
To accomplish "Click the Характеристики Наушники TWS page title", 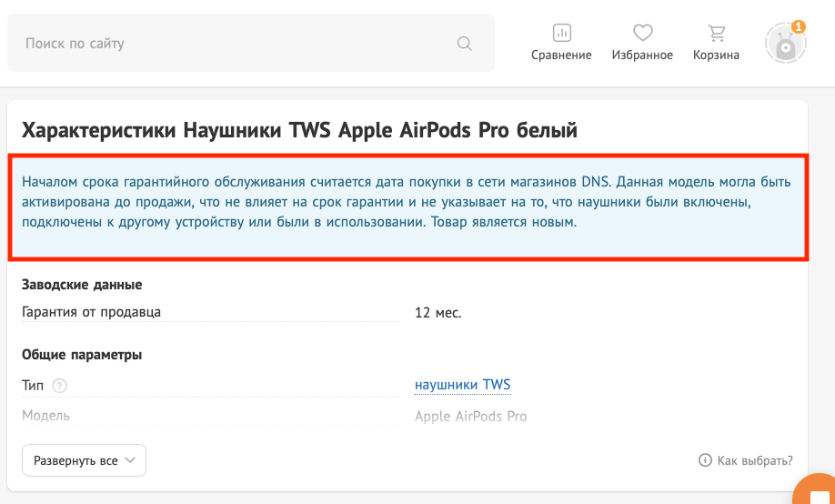I will pos(299,130).
